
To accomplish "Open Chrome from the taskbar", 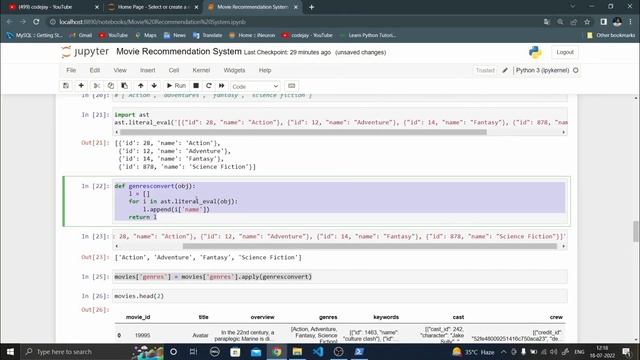I will pyautogui.click(x=277, y=352).
